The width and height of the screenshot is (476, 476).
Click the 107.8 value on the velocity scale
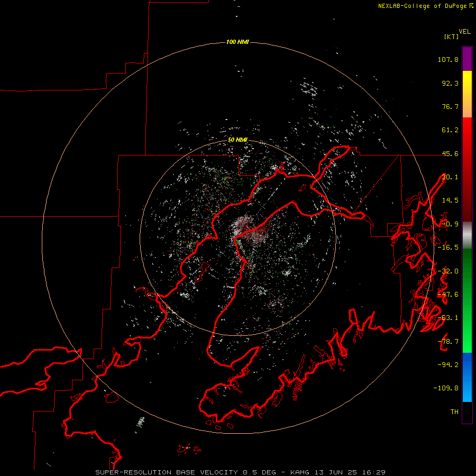(x=448, y=59)
